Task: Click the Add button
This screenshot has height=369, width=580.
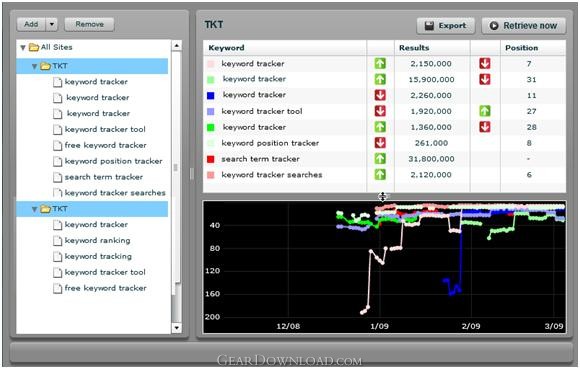Action: point(31,24)
